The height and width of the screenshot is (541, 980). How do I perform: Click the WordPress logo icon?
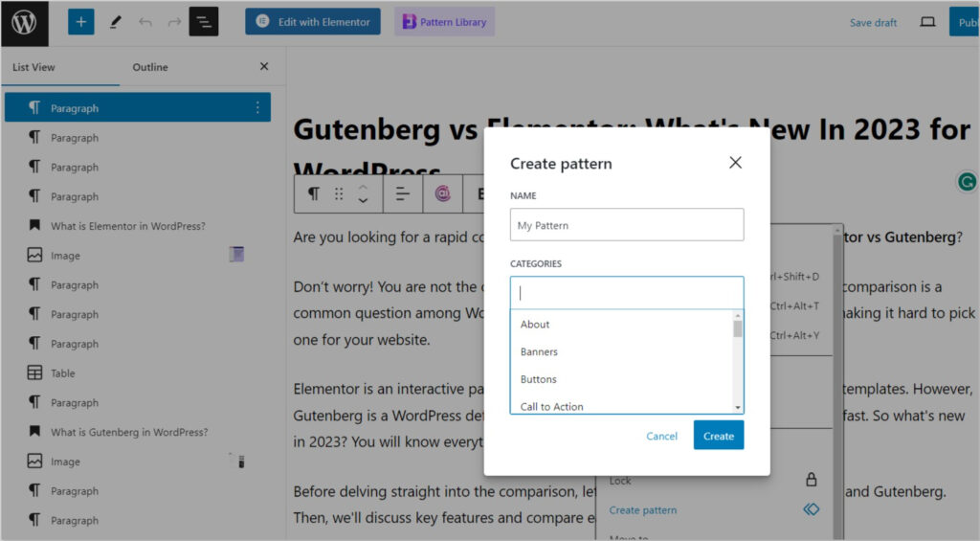point(24,23)
